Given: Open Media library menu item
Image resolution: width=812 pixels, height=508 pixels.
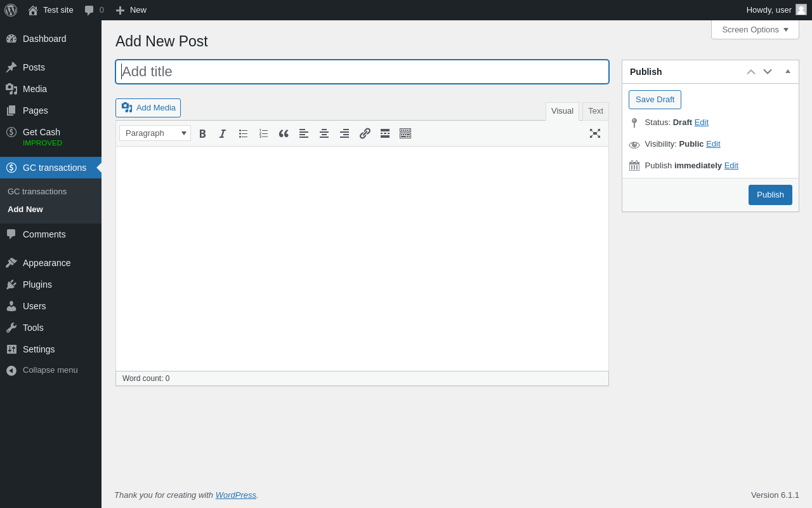Looking at the screenshot, I should click(x=51, y=89).
